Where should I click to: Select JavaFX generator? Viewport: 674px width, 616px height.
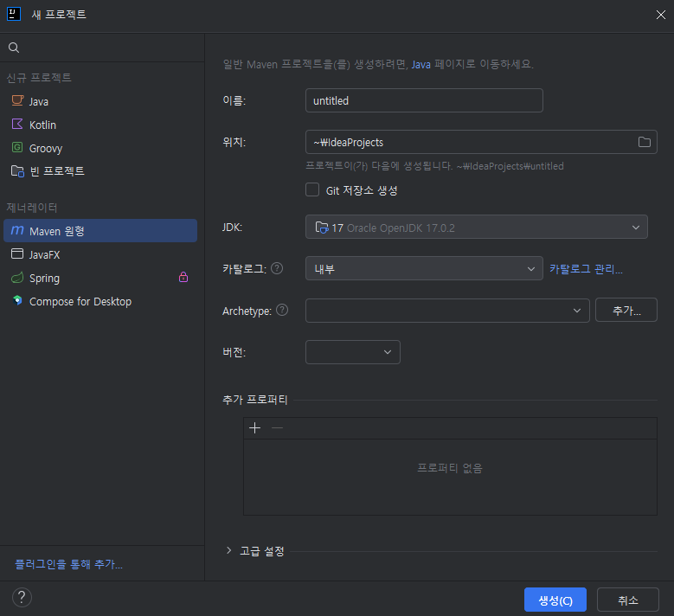pyautogui.click(x=100, y=254)
